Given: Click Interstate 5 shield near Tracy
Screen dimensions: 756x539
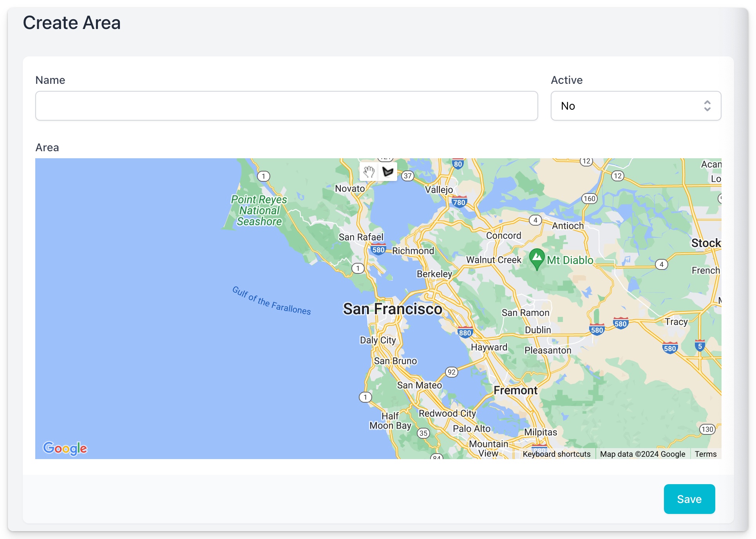Looking at the screenshot, I should (700, 345).
